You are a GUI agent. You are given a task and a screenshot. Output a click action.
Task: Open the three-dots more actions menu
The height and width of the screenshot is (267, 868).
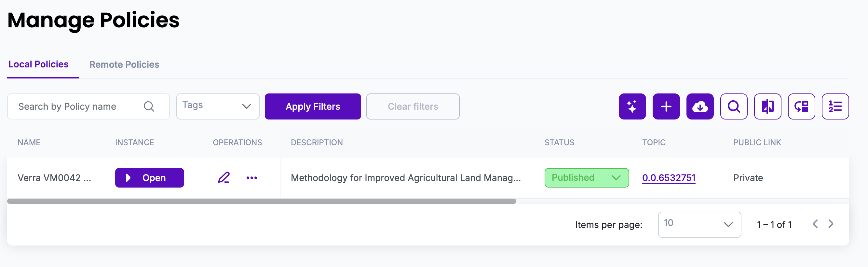coord(252,178)
